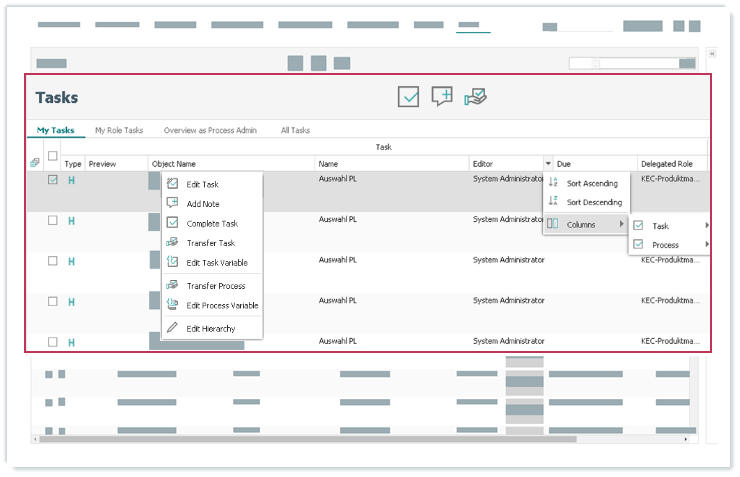Click the Sort Descending Z-A icon

click(554, 201)
